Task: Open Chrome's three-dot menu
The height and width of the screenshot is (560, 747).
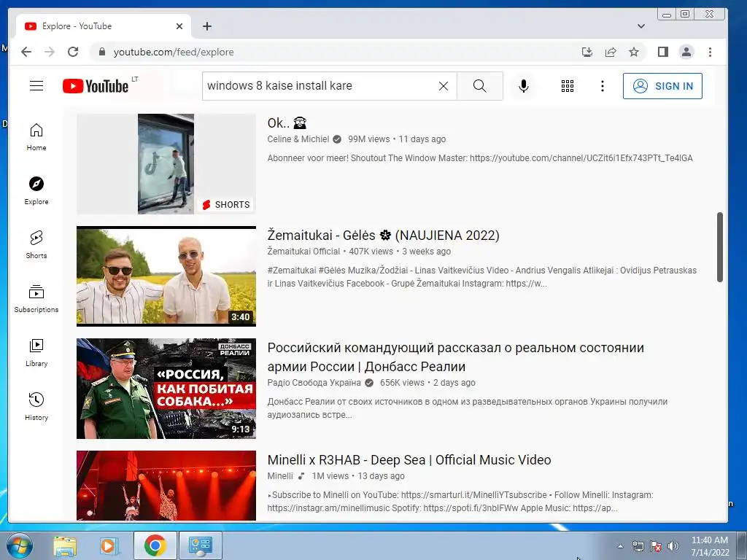Action: pyautogui.click(x=710, y=52)
